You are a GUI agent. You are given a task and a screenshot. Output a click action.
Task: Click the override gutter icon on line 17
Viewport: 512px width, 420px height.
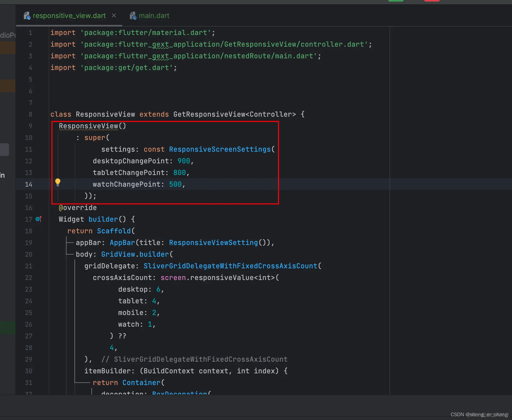(x=39, y=219)
